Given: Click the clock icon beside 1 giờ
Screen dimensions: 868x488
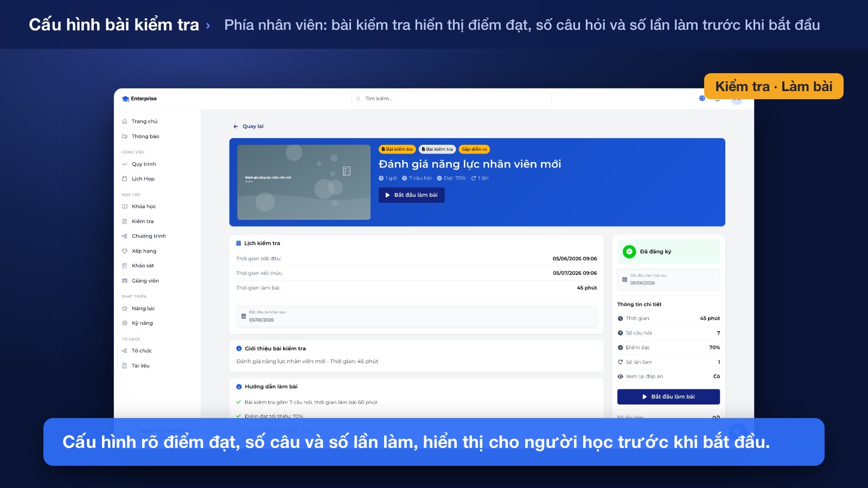Looking at the screenshot, I should click(x=381, y=178).
